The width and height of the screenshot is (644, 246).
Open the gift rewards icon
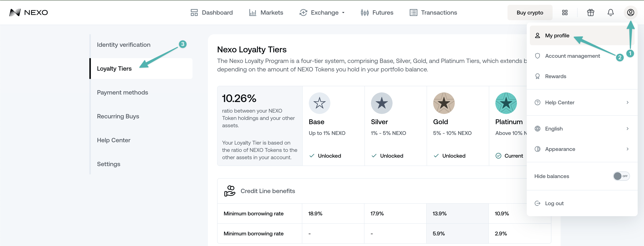pyautogui.click(x=590, y=13)
